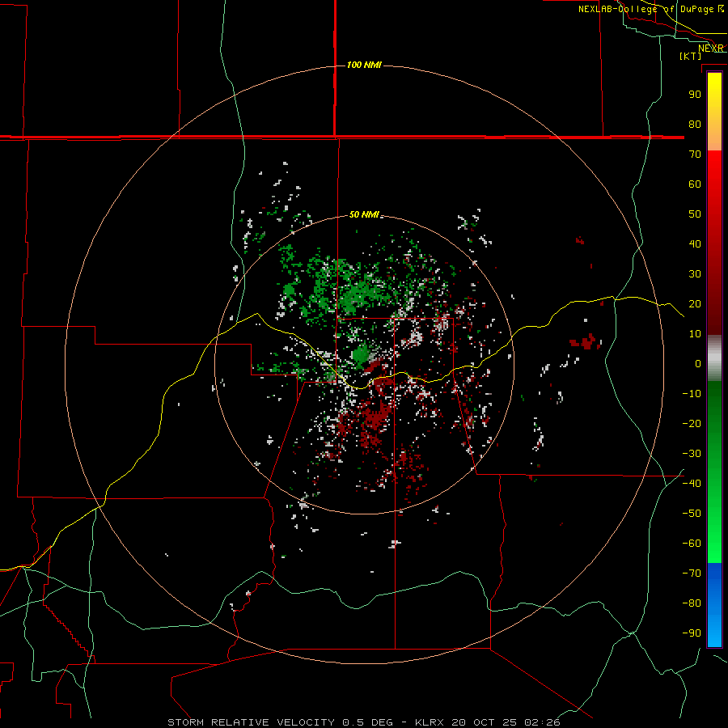Viewport: 728px width, 728px height.
Task: Pick the gray zero band of color bar
Action: (714, 358)
